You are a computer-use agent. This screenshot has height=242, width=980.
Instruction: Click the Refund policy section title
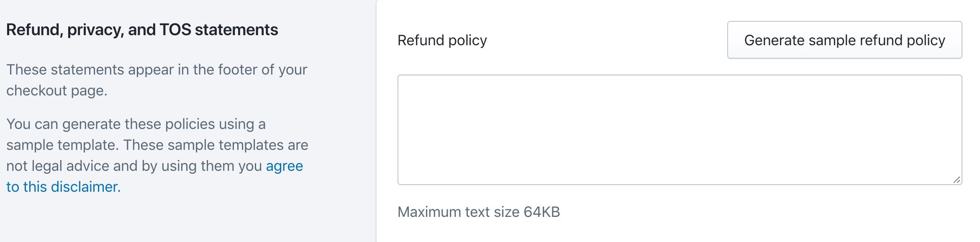(x=441, y=40)
